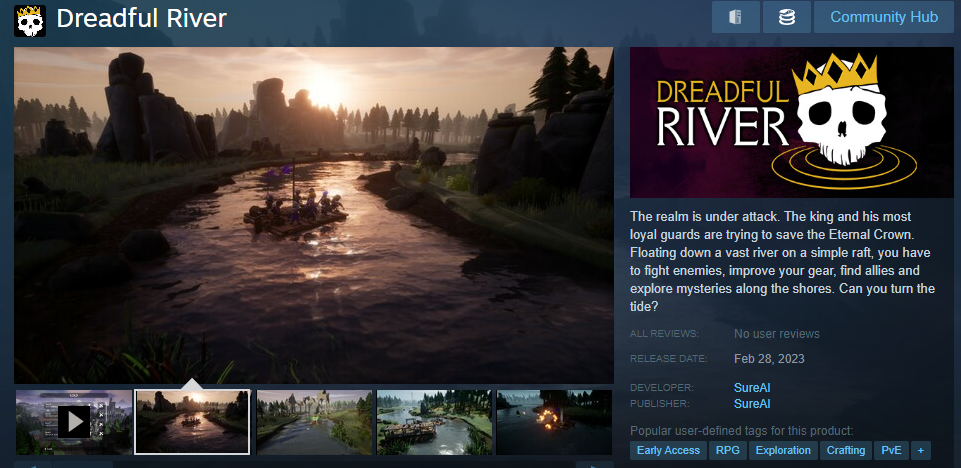Select the third thumbnail with grassy riverbank
This screenshot has width=961, height=468.
pos(314,422)
